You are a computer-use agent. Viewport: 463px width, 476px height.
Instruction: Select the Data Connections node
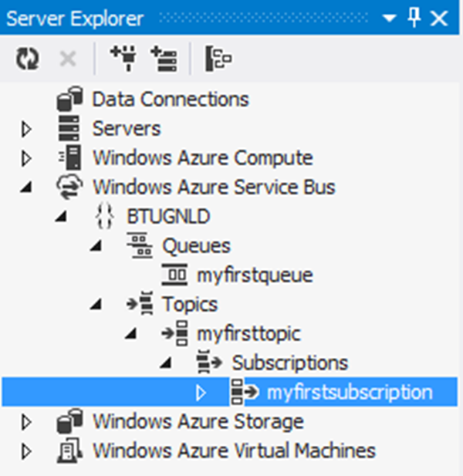point(170,100)
